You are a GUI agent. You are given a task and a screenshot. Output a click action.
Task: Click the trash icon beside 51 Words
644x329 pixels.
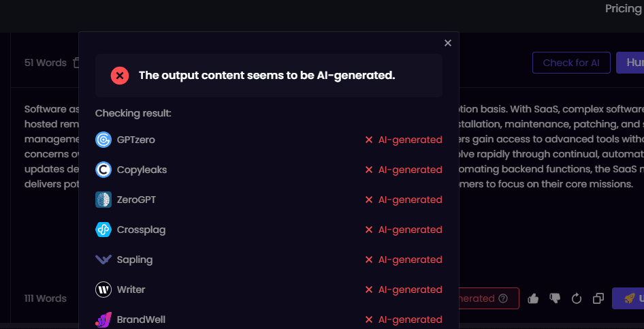pos(76,63)
